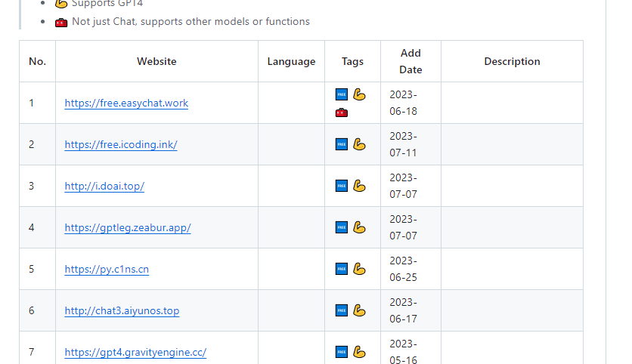Click the FREE tag icon for free.icoding.ink
The image size is (632, 364).
click(x=341, y=144)
